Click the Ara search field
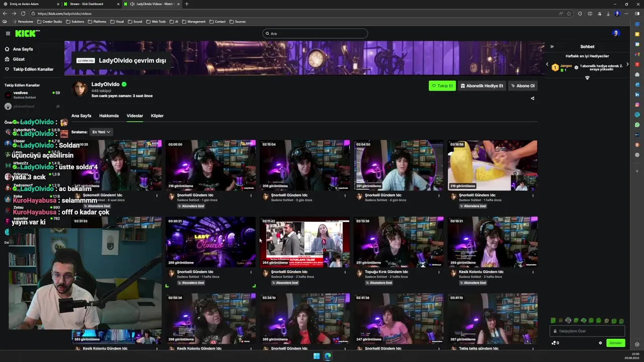The image size is (644, 362). (x=315, y=33)
